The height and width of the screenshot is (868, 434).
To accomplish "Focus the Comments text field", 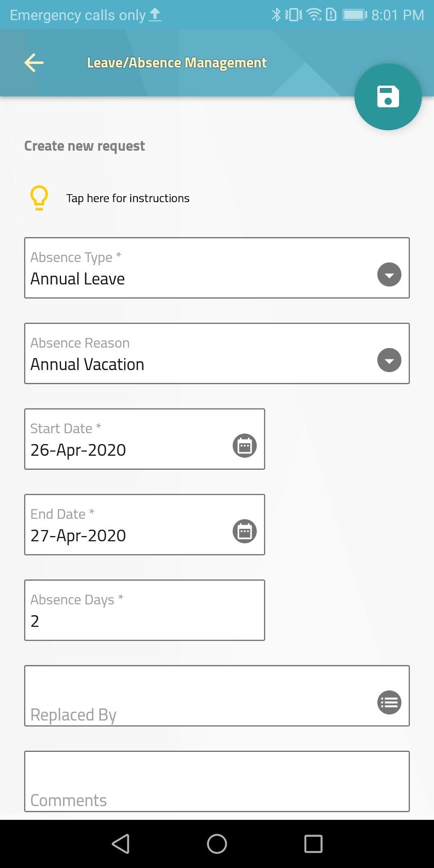I will pyautogui.click(x=217, y=782).
